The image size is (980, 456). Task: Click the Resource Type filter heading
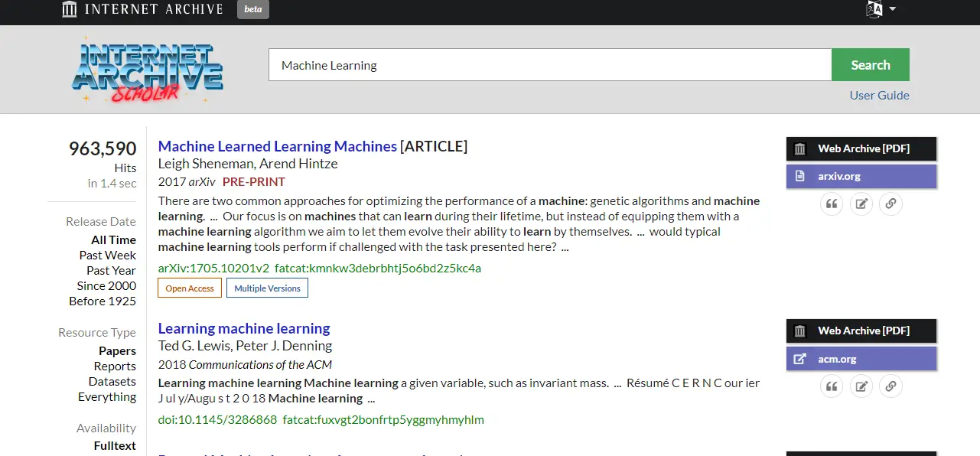[97, 333]
